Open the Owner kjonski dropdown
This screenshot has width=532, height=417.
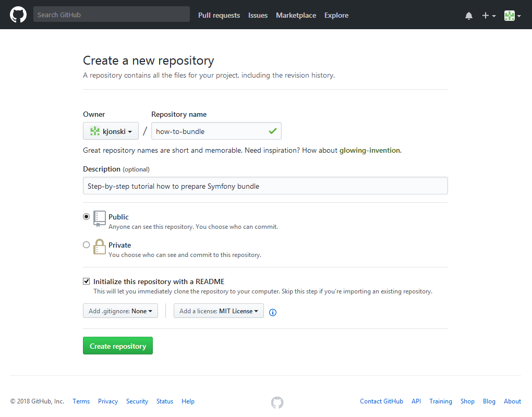111,131
